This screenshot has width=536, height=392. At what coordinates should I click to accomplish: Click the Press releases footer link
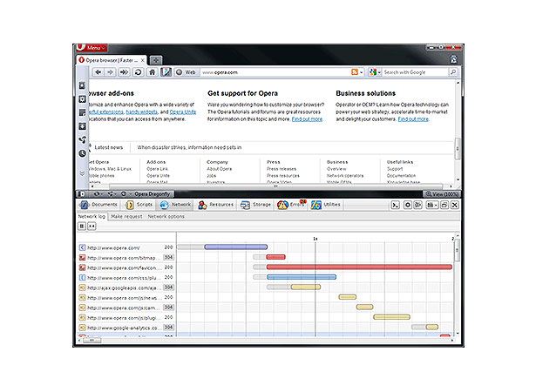point(282,169)
